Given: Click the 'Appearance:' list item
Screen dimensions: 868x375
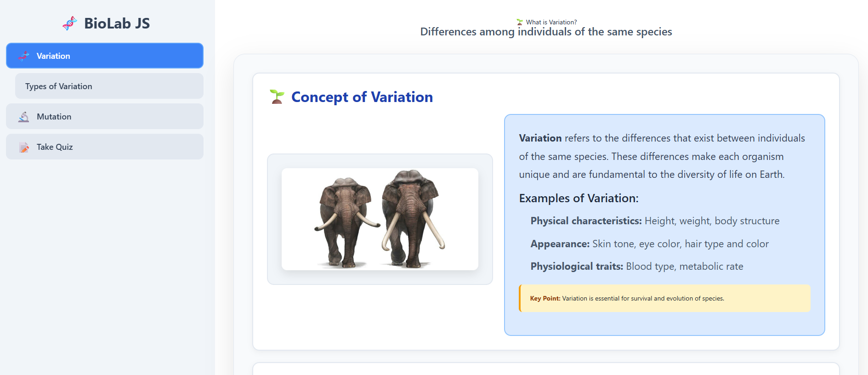Looking at the screenshot, I should [x=650, y=244].
